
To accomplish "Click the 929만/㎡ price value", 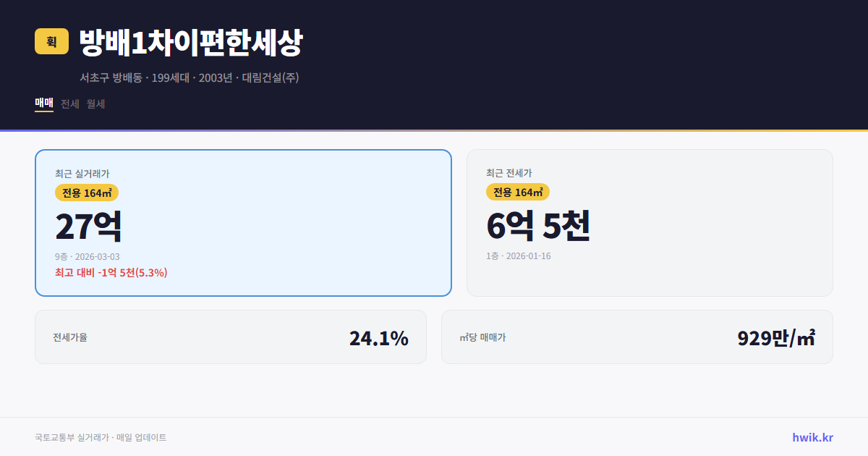I will point(775,337).
